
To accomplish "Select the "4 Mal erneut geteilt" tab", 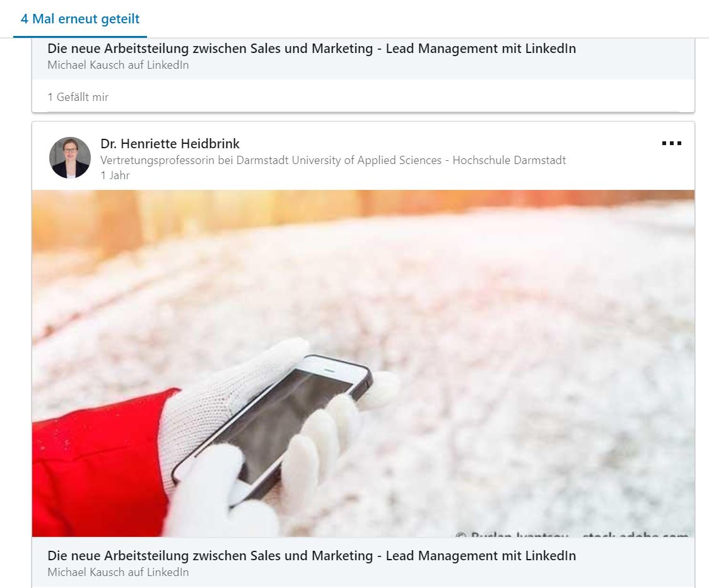I will 80,19.
